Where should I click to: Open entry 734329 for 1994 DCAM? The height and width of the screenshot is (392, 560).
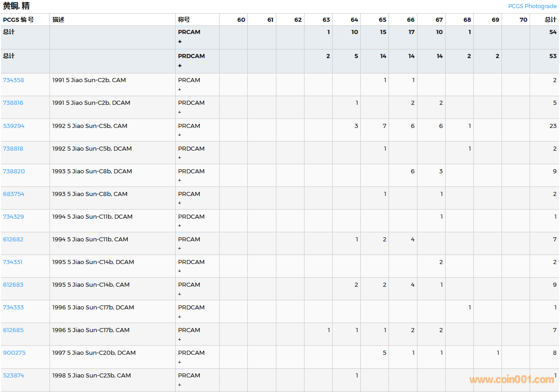coord(14,217)
